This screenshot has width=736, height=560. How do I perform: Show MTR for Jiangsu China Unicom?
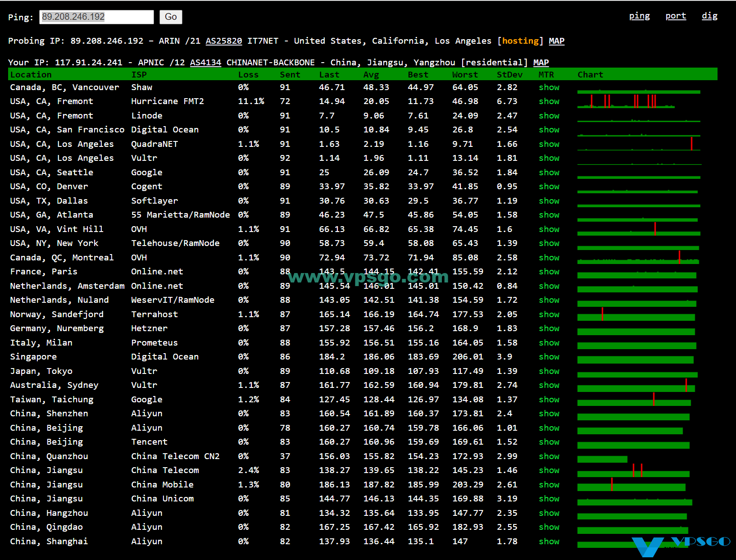coord(549,499)
